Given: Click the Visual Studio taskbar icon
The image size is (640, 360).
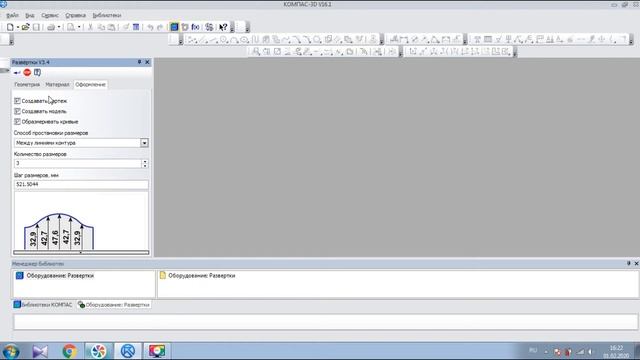Looking at the screenshot, I should coord(40,351).
